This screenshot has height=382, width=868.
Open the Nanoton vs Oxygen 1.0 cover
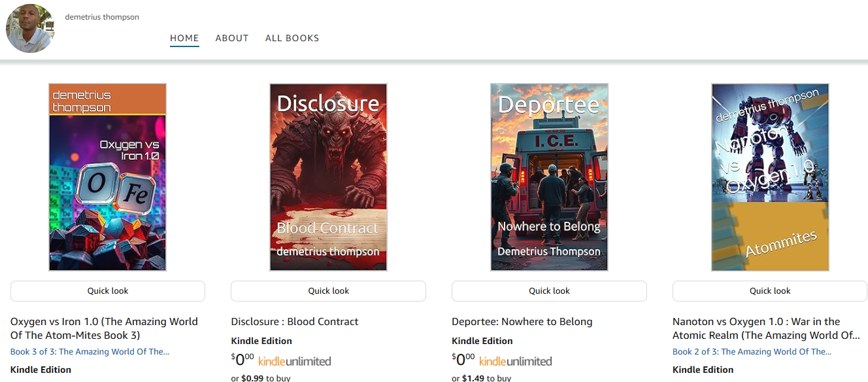pyautogui.click(x=770, y=177)
